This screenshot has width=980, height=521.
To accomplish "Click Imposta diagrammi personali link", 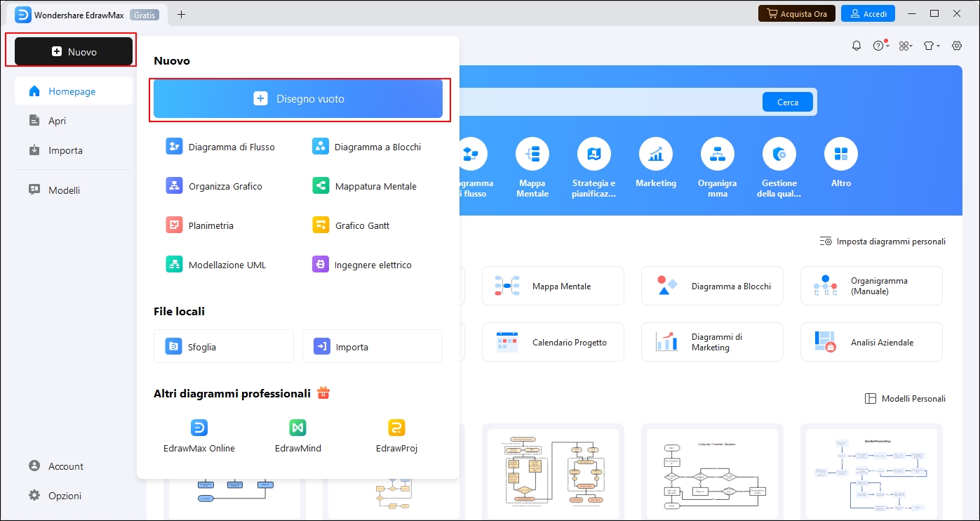I will coord(882,242).
